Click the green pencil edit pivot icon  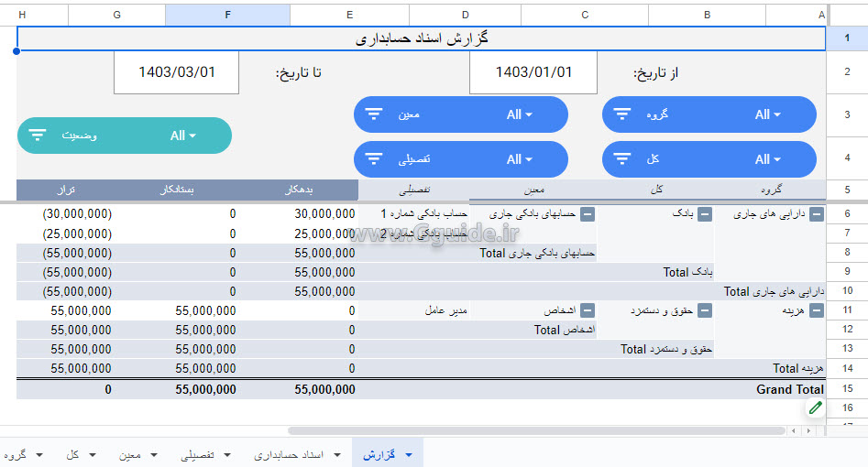tap(815, 407)
